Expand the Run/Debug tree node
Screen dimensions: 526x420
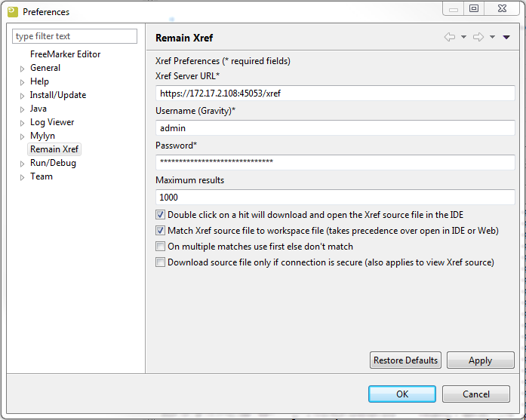click(22, 164)
